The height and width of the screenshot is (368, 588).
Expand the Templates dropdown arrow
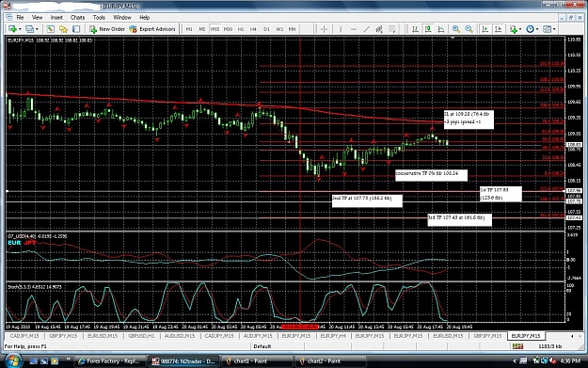pos(554,29)
